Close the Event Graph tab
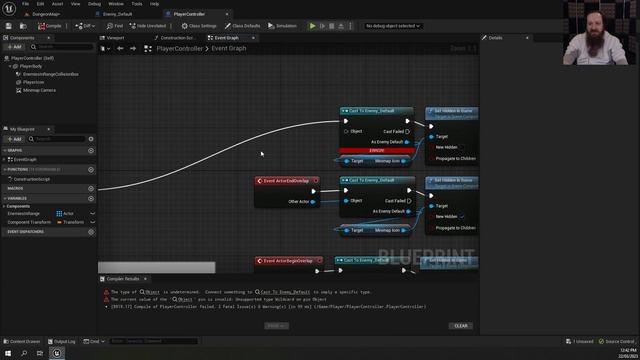This screenshot has width=640, height=360. (253, 38)
